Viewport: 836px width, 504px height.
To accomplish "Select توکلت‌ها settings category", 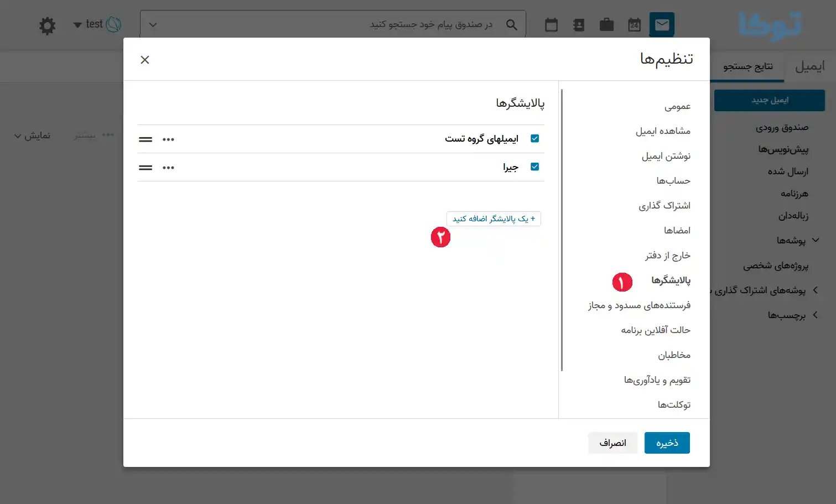I will click(674, 405).
